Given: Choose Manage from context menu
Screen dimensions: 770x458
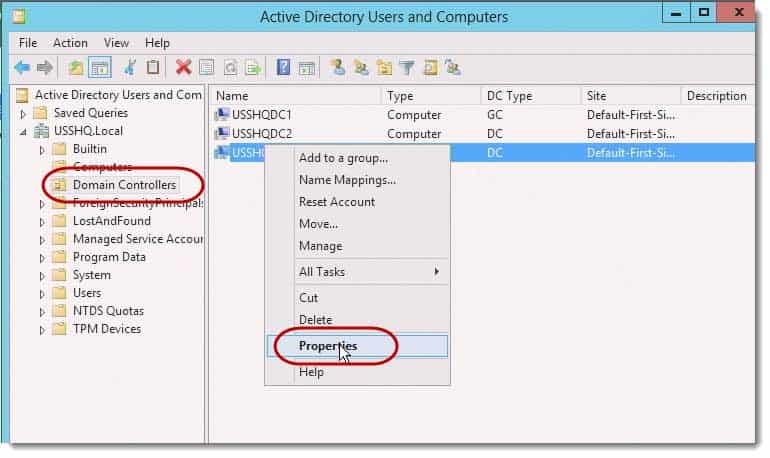Looking at the screenshot, I should coord(357,246).
